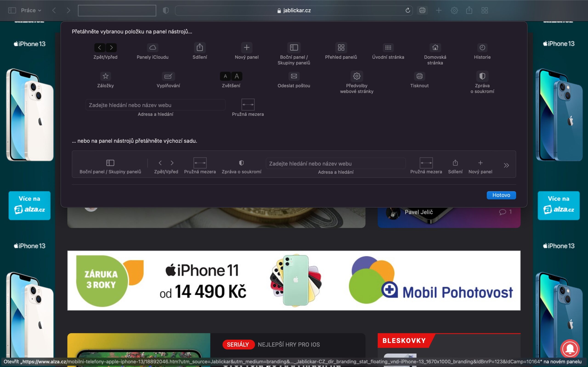Select the Přehled panelů icon
The image size is (588, 367).
[x=341, y=47]
